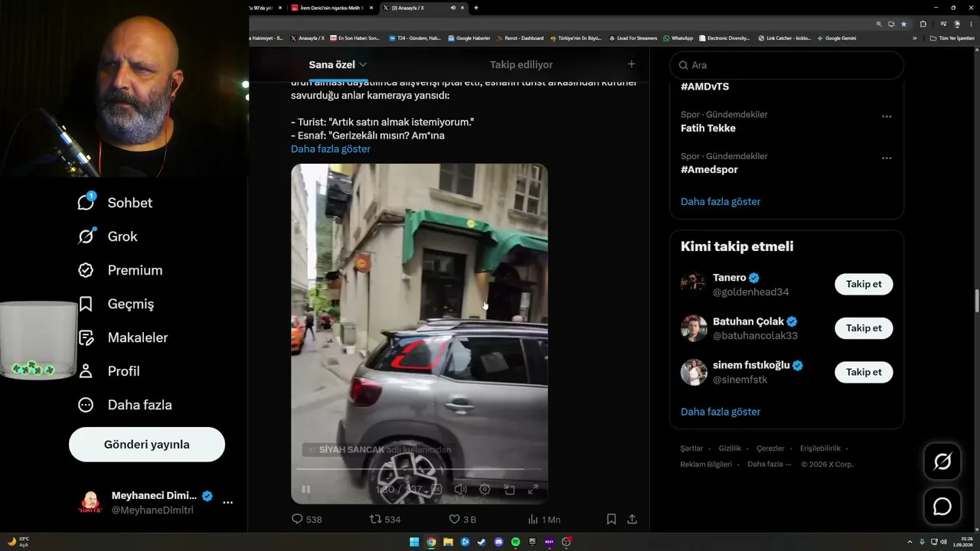The width and height of the screenshot is (980, 551).
Task: Show more follow suggestions link
Action: pos(720,412)
